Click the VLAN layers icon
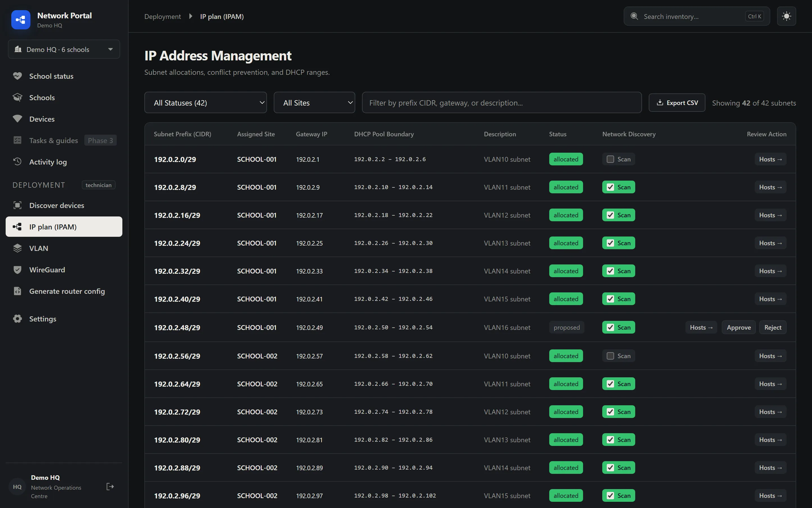The width and height of the screenshot is (812, 508). (x=17, y=248)
